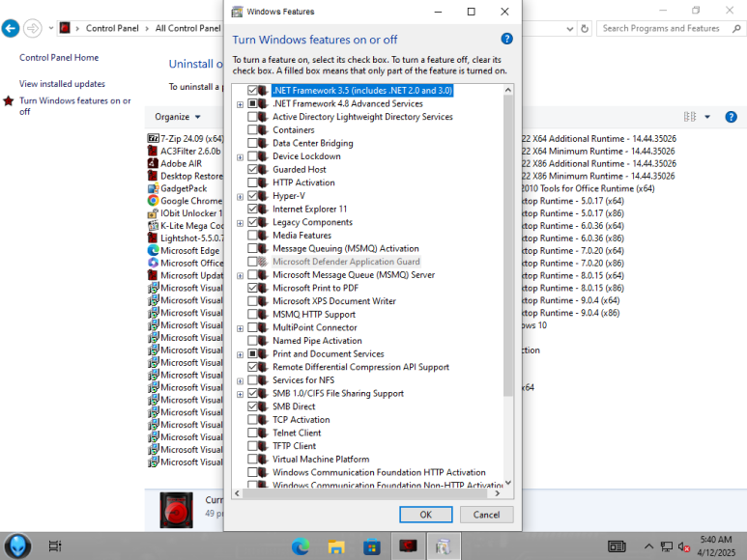
Task: Click the back arrow in Control Panel
Action: 11,29
